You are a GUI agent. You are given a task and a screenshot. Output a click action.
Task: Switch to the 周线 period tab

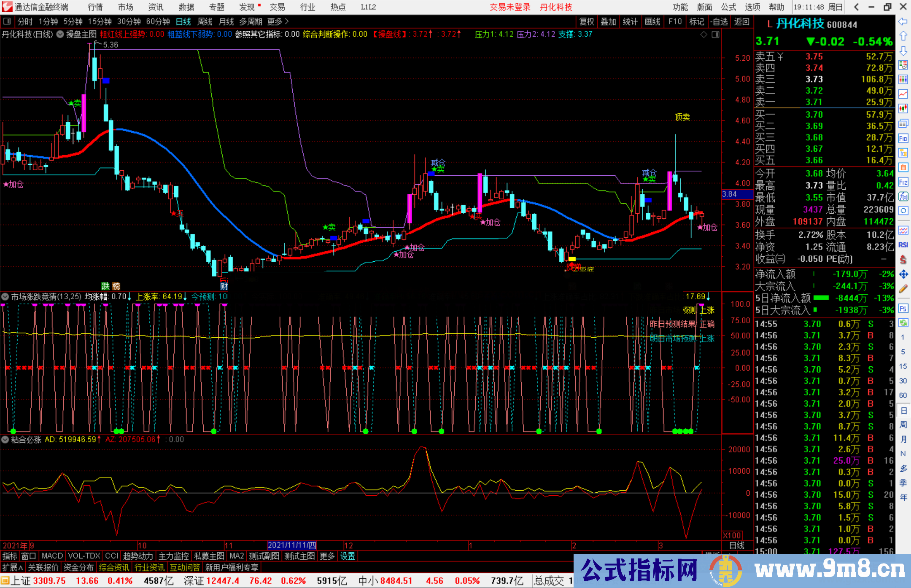205,21
